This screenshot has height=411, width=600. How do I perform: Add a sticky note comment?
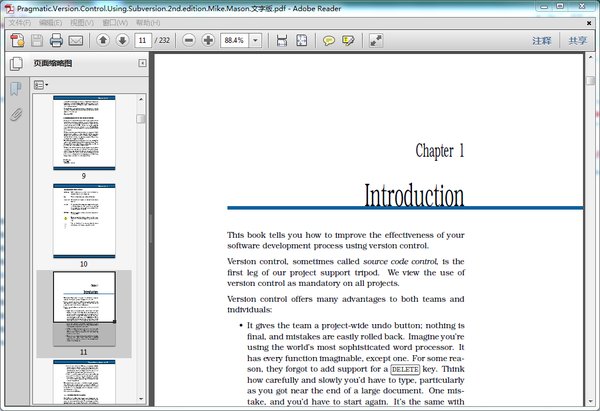tap(329, 40)
